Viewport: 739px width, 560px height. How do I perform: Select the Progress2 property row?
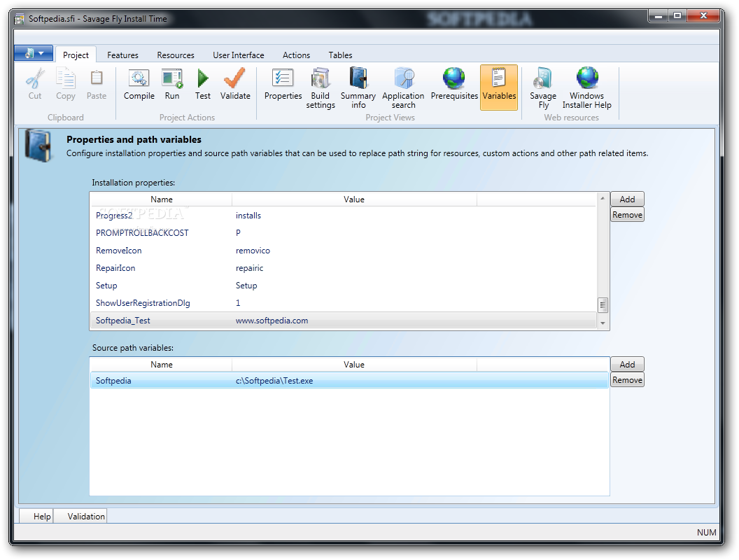tap(343, 216)
